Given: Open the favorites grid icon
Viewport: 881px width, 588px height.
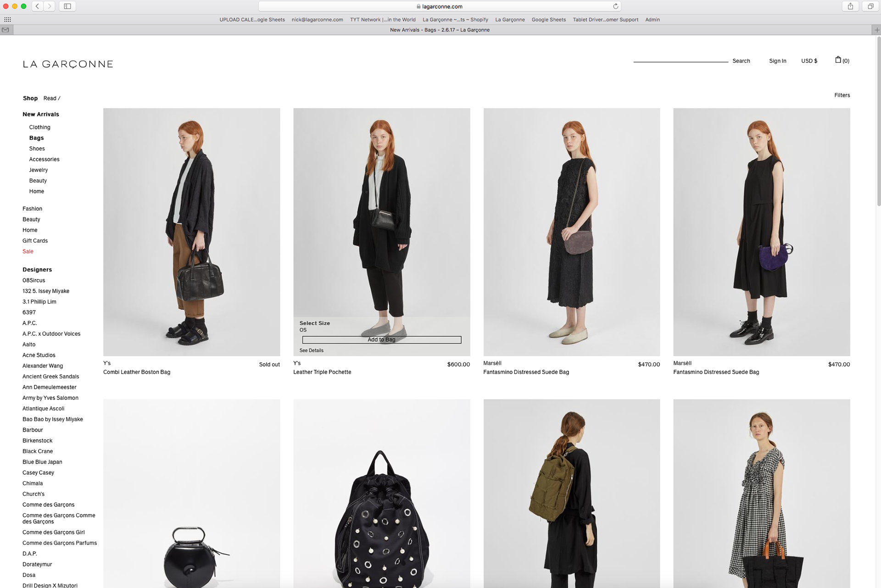Looking at the screenshot, I should (7, 20).
